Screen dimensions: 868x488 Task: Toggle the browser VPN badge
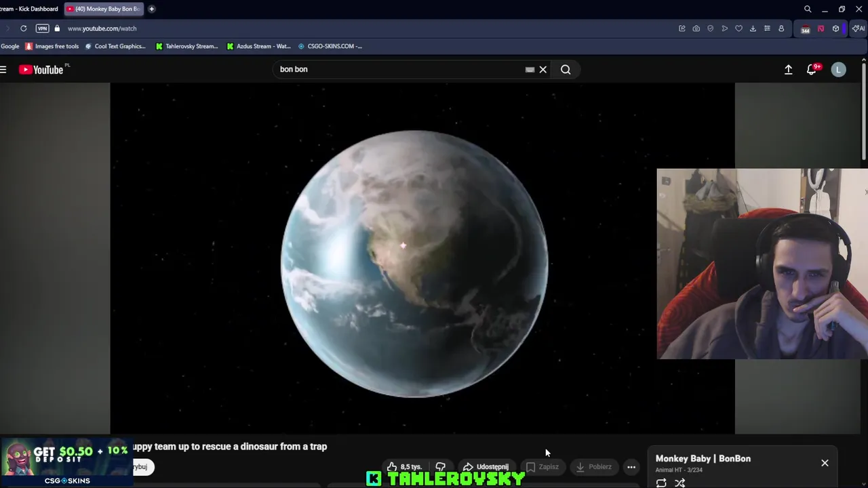tap(42, 28)
